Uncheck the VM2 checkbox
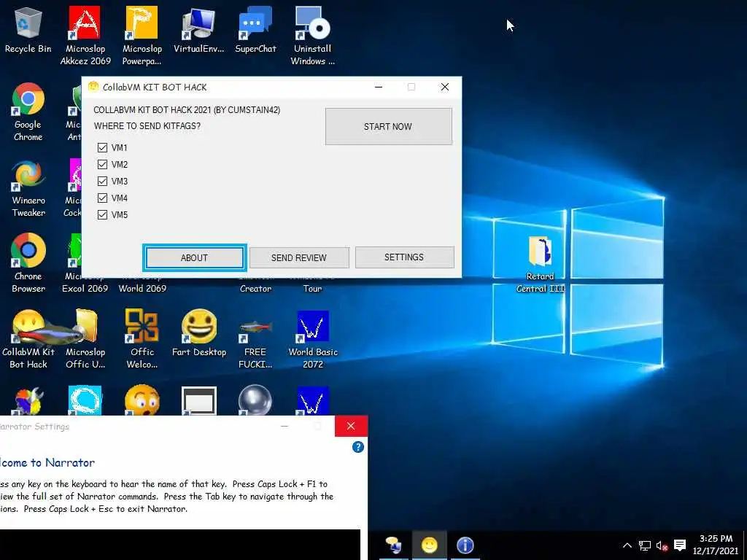The height and width of the screenshot is (560, 747). tap(102, 164)
